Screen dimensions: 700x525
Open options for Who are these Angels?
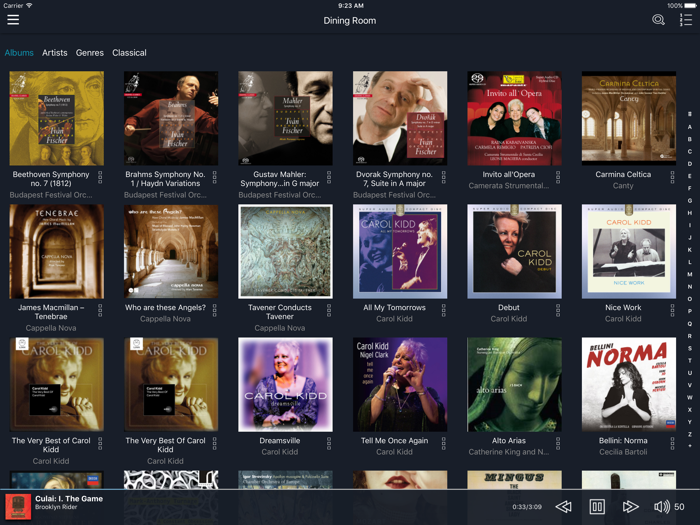click(x=215, y=310)
